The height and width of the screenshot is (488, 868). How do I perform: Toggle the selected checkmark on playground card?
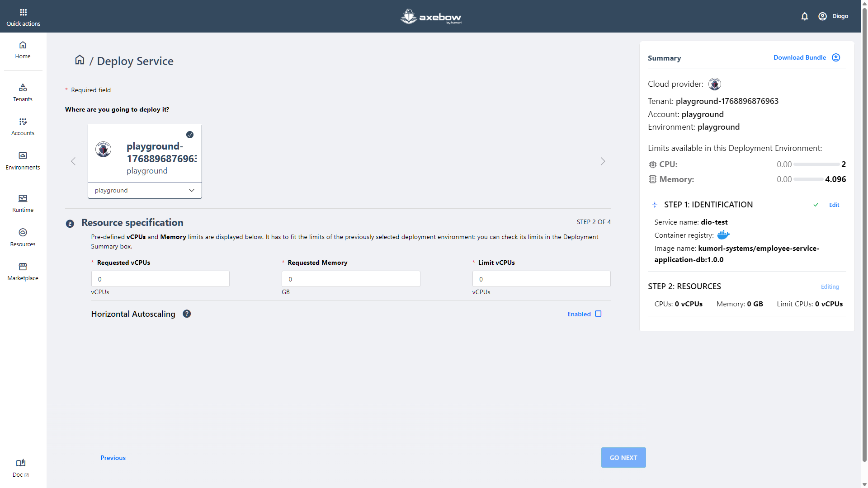click(190, 135)
